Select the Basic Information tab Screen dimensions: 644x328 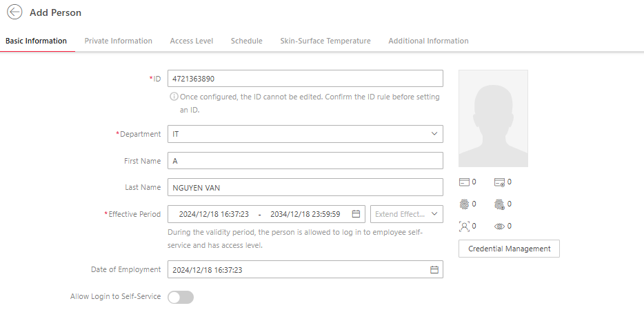tap(36, 41)
